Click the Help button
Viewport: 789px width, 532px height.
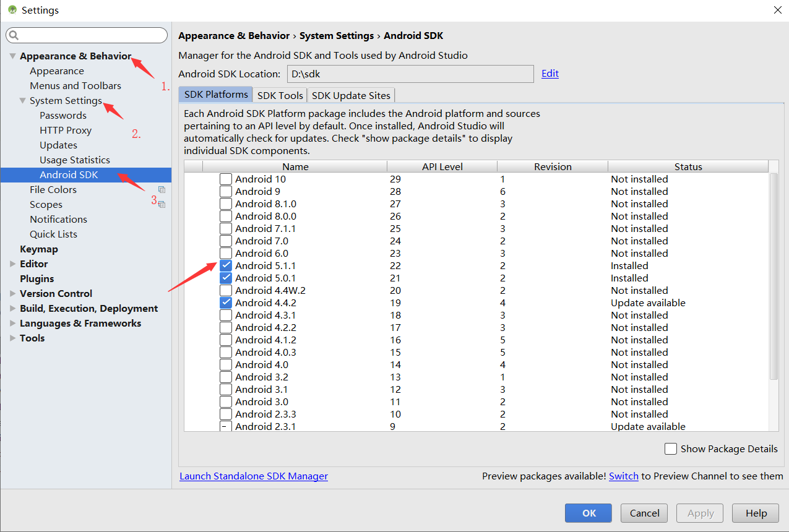[x=756, y=513]
